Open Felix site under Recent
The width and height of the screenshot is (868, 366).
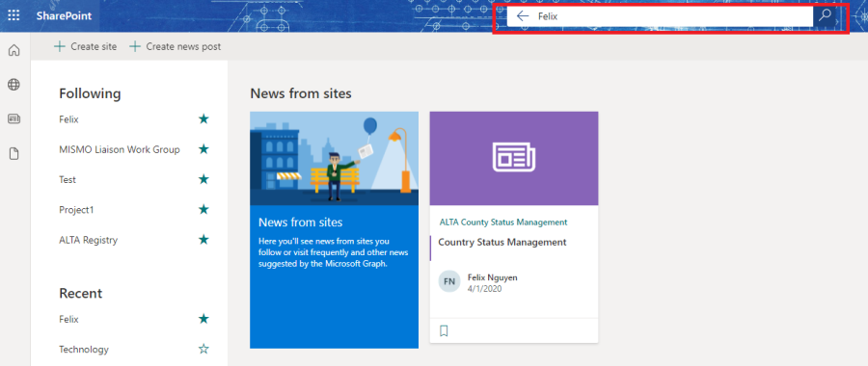(x=68, y=320)
